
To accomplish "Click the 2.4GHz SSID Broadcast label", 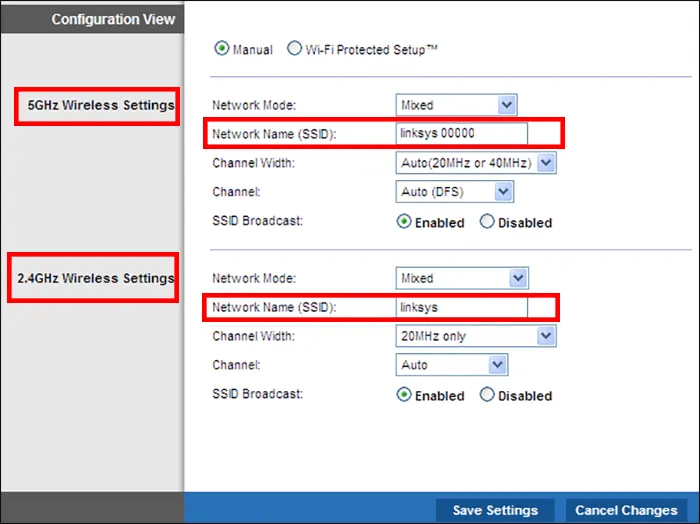I will coord(258,394).
